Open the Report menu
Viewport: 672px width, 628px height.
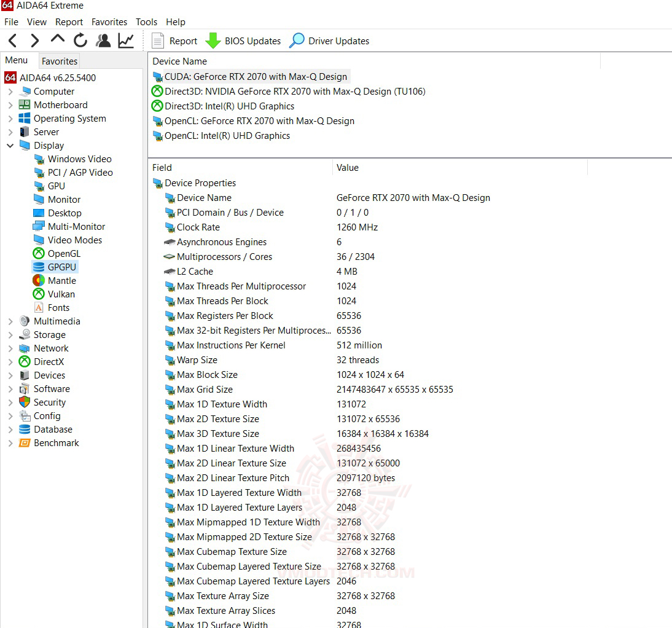[x=69, y=22]
